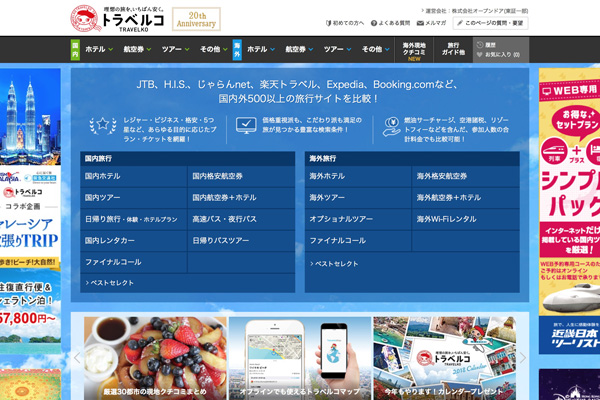Expand overseas 航空券 dropdown in nav bar
The image size is (600, 400).
(299, 49)
